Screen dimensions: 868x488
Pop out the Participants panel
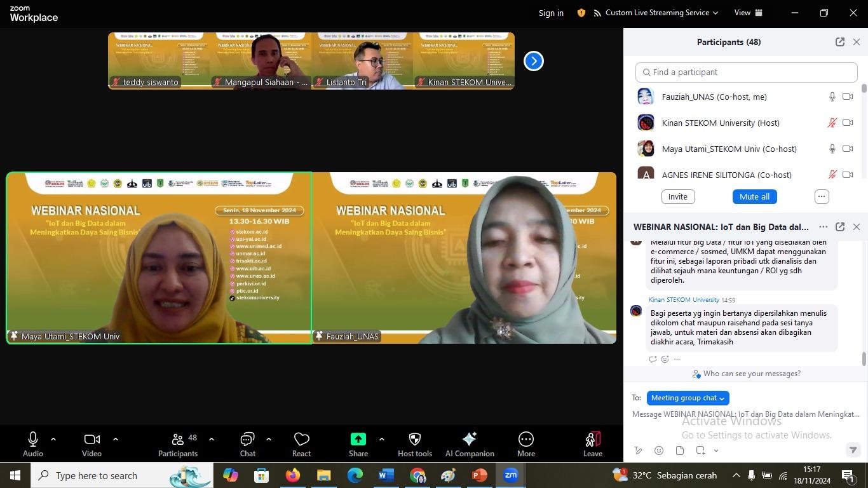840,42
